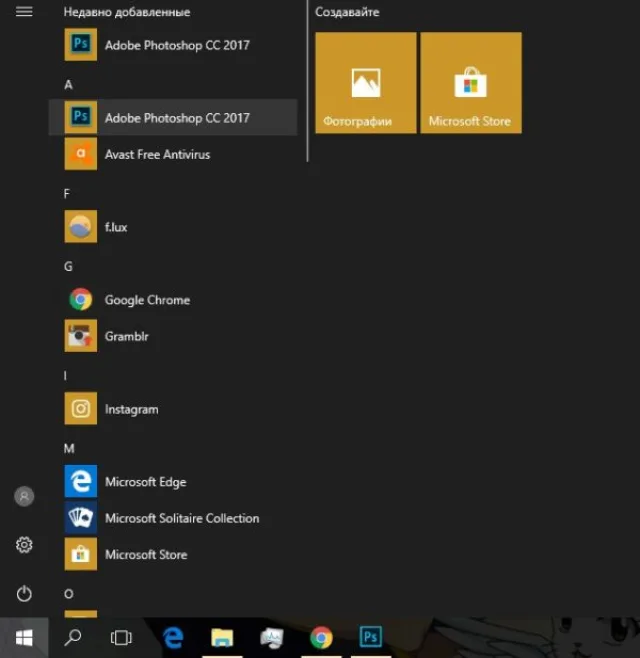Launch Google Chrome from app list

173,300
